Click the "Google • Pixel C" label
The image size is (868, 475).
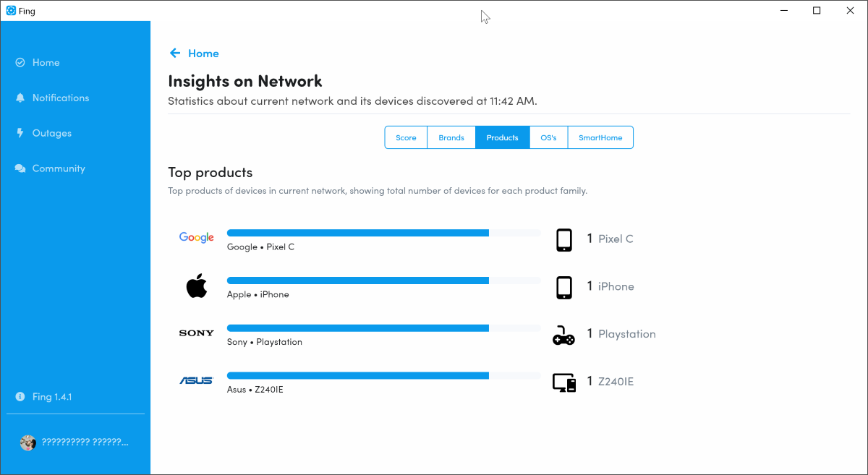[260, 247]
